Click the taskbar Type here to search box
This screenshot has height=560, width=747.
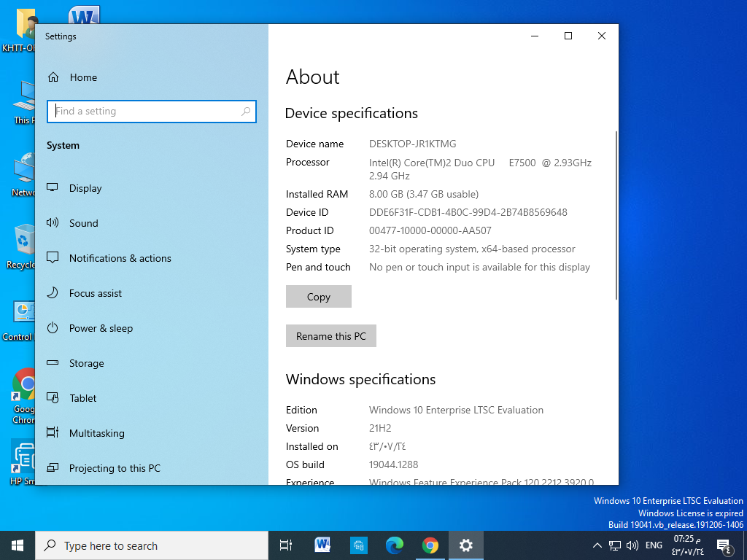click(x=152, y=545)
